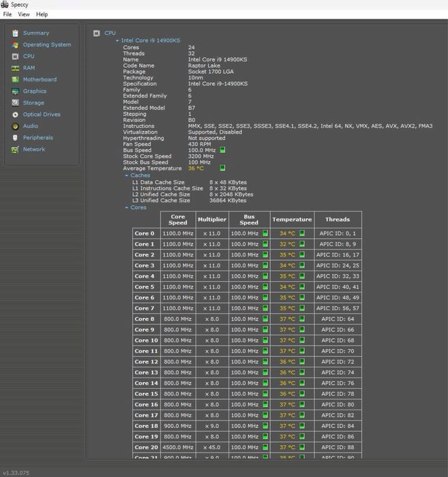Open the File menu
This screenshot has width=448, height=477.
tap(8, 14)
